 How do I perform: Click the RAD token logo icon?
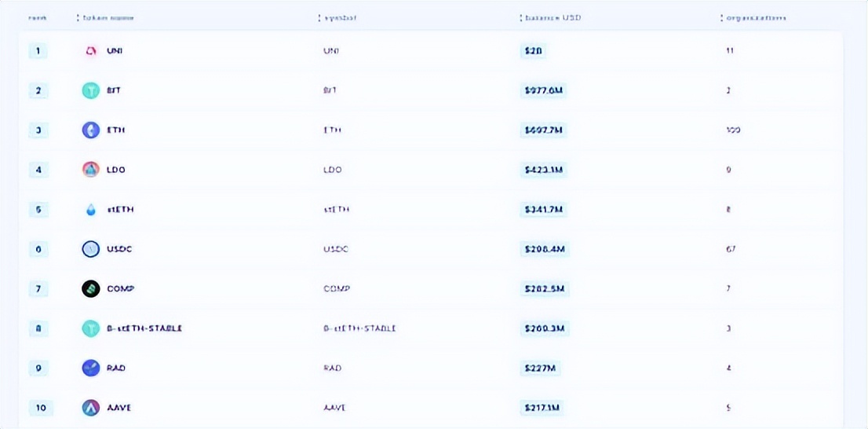point(91,368)
